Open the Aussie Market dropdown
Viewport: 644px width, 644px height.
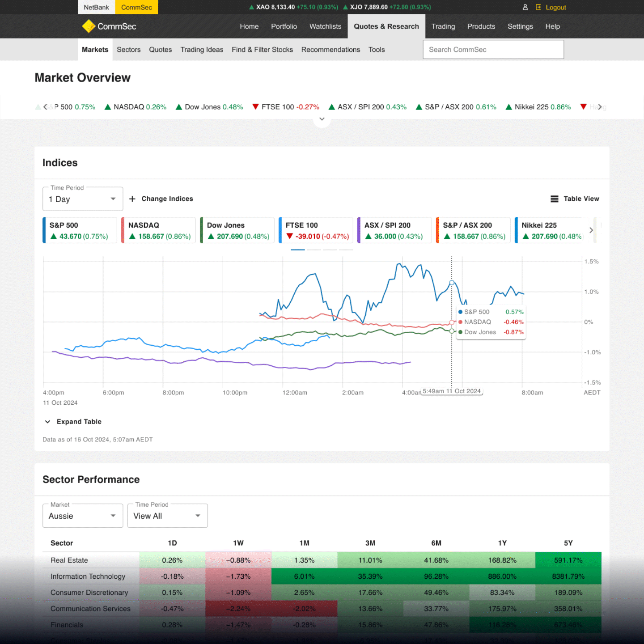click(x=83, y=516)
